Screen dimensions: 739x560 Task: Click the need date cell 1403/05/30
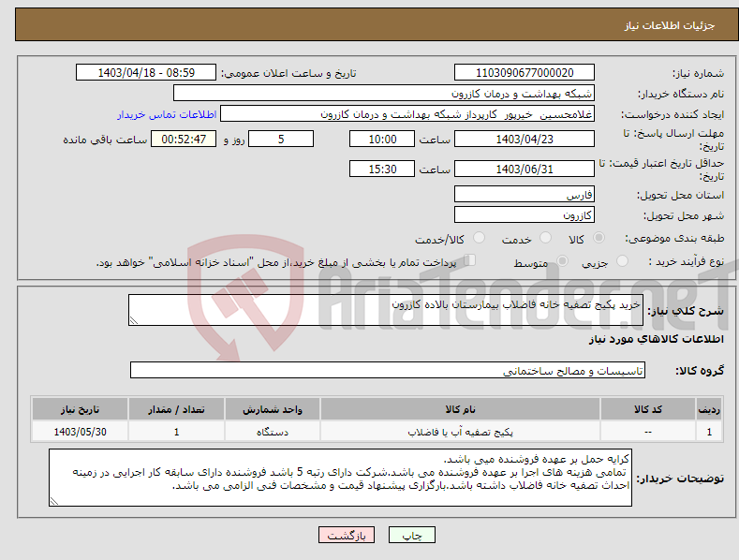click(x=81, y=432)
